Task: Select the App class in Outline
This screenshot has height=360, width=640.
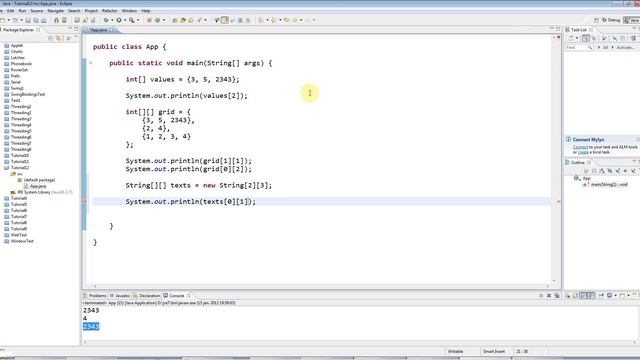Action: pos(582,178)
